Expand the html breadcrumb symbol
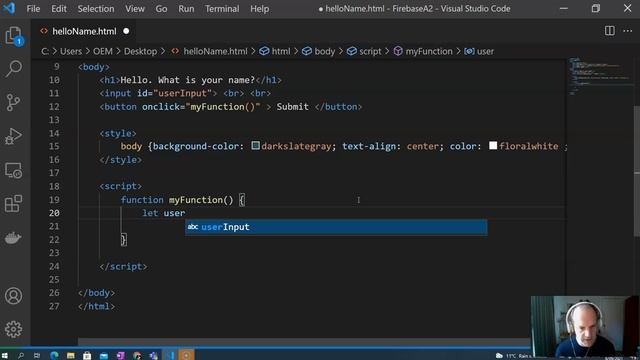640x360 pixels. (x=276, y=51)
